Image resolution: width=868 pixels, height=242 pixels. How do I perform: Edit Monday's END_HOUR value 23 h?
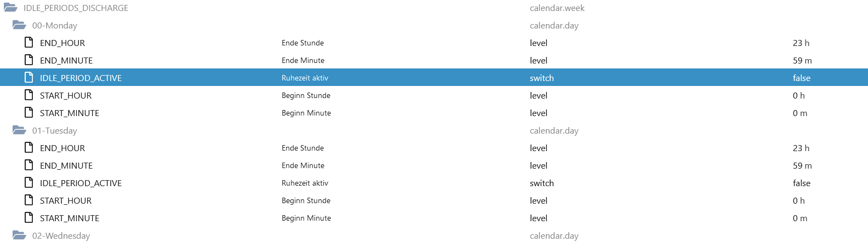(801, 43)
